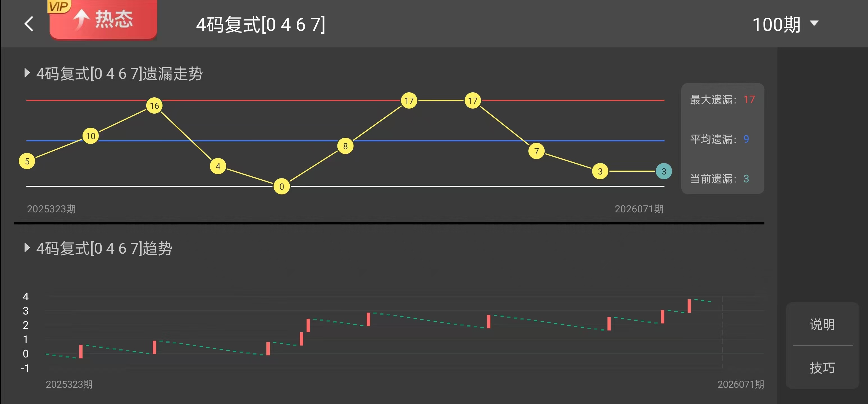Select the yellow node labeled 5
This screenshot has width=868, height=404.
27,161
